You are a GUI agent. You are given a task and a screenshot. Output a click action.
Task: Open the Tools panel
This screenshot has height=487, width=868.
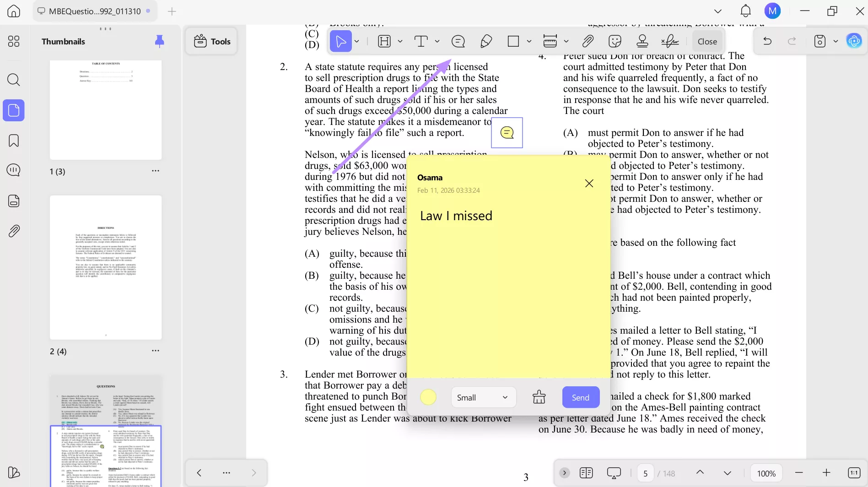[211, 41]
